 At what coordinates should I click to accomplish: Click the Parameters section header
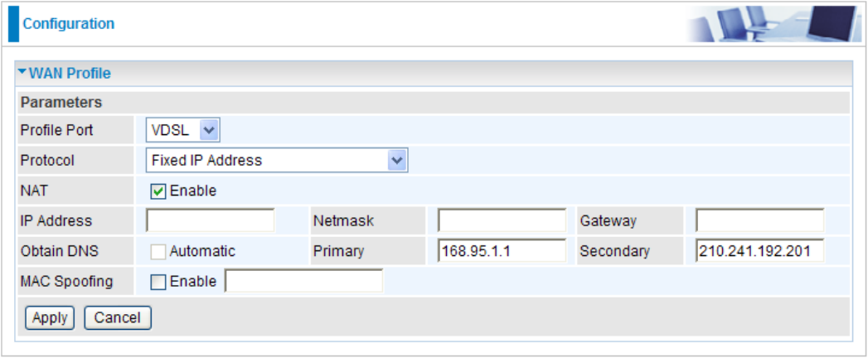coord(61,103)
